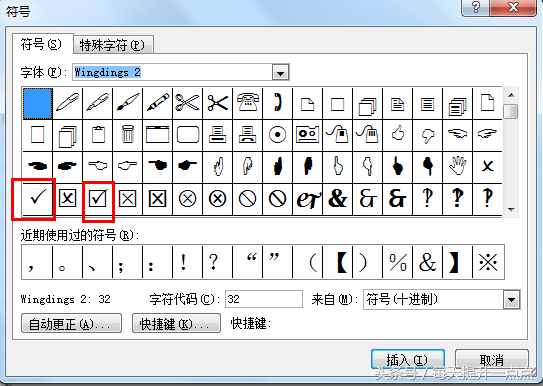Select the bold circled X symbol
The height and width of the screenshot is (386, 543).
(217, 199)
